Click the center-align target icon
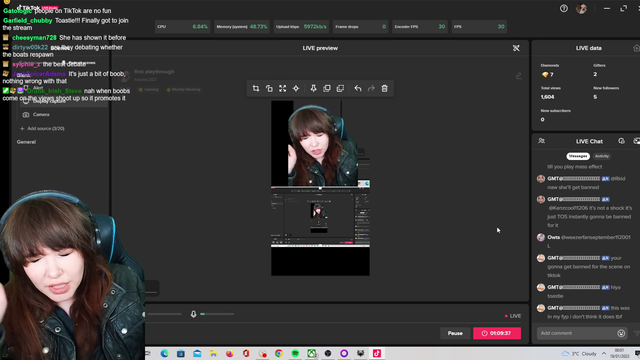Screen dimensions: 640x360 pyautogui.click(x=296, y=89)
